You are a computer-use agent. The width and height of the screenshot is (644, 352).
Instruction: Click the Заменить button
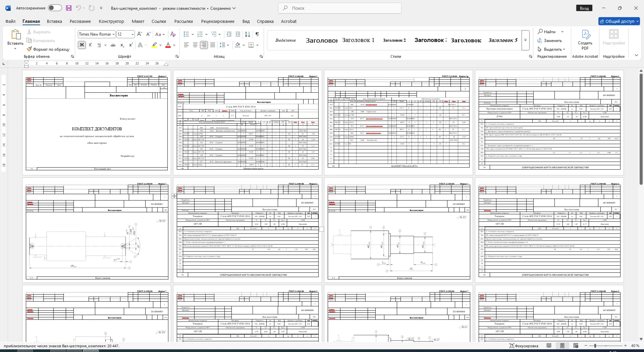pos(549,40)
